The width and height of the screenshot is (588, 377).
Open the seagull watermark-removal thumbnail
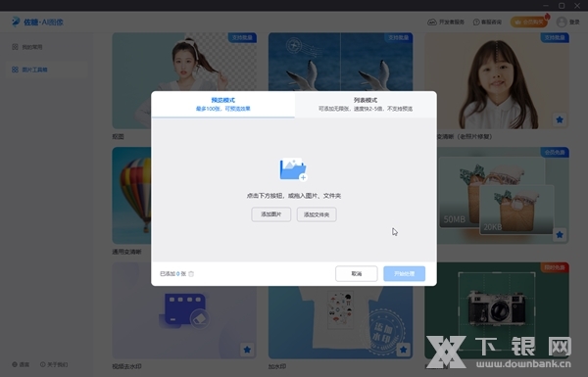[340, 62]
